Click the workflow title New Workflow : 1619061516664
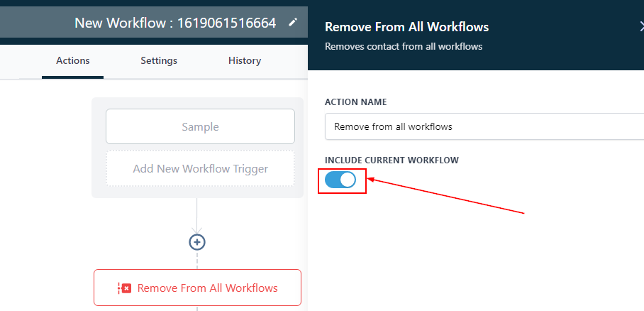This screenshot has width=644, height=311. coord(175,23)
